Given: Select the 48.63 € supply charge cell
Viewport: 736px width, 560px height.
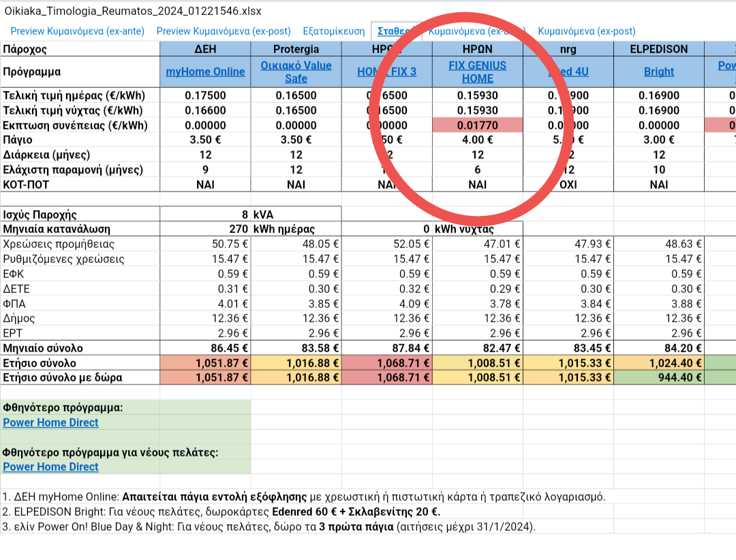Looking at the screenshot, I should 659,244.
